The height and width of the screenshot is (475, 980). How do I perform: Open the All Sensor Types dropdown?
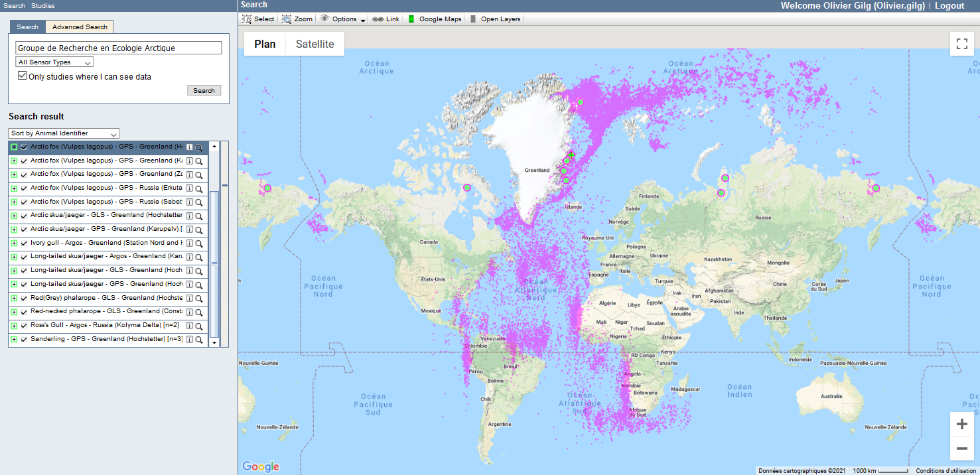pos(54,62)
